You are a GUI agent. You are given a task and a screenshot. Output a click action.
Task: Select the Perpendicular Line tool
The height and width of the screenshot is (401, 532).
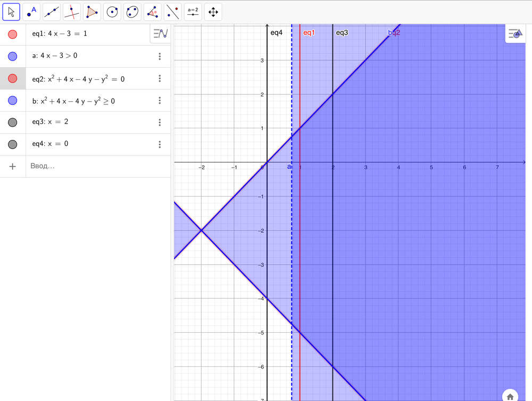72,12
